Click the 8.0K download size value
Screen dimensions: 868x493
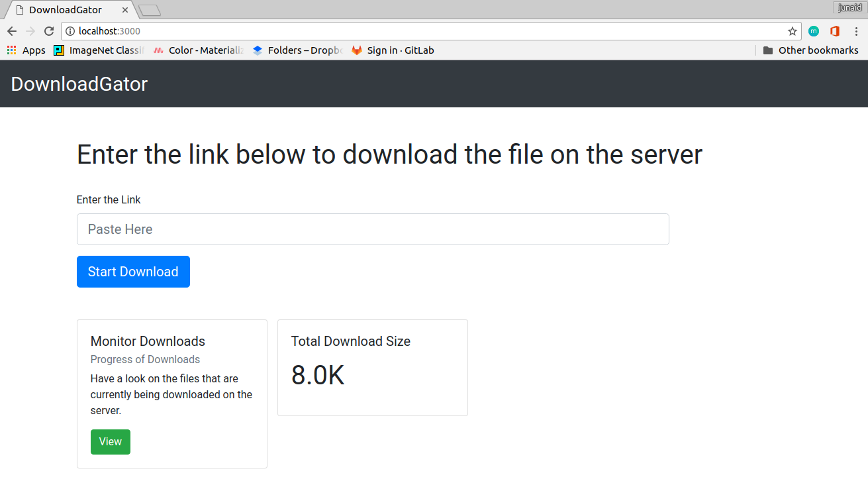pyautogui.click(x=318, y=375)
